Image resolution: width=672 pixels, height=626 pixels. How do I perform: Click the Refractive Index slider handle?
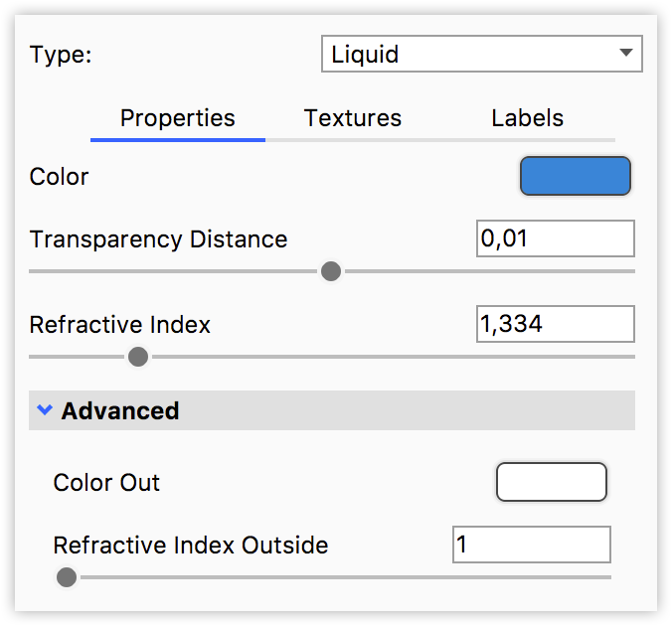(139, 357)
